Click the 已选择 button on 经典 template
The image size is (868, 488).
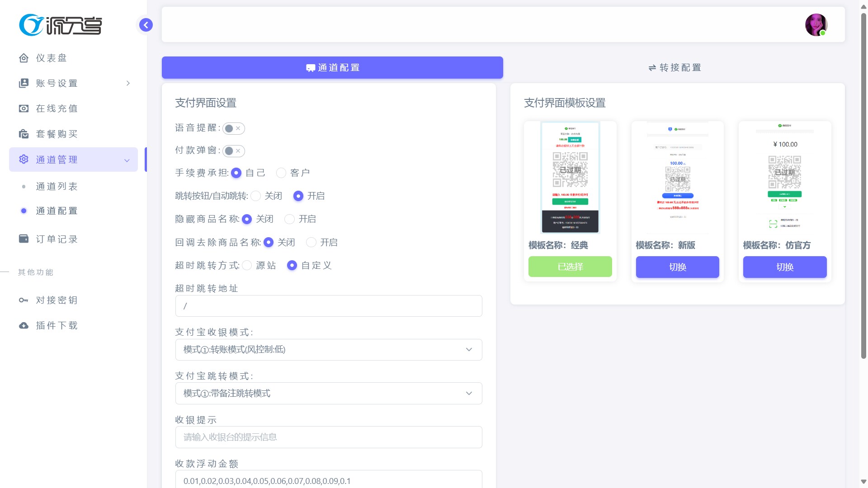(570, 267)
